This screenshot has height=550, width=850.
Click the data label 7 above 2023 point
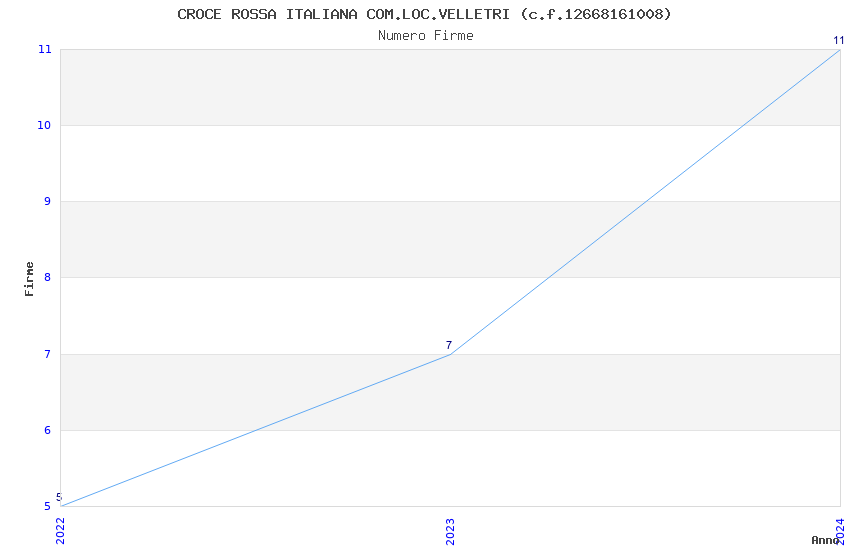coord(449,345)
